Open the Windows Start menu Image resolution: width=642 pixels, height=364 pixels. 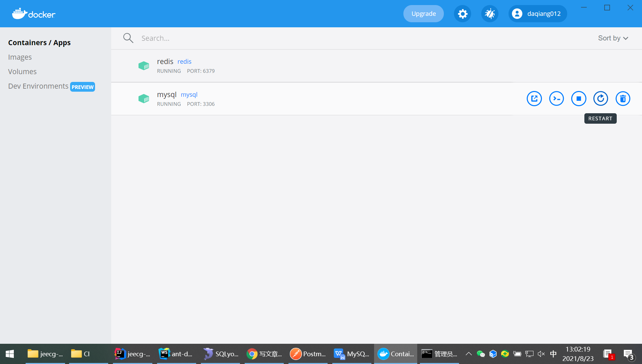[x=10, y=354]
